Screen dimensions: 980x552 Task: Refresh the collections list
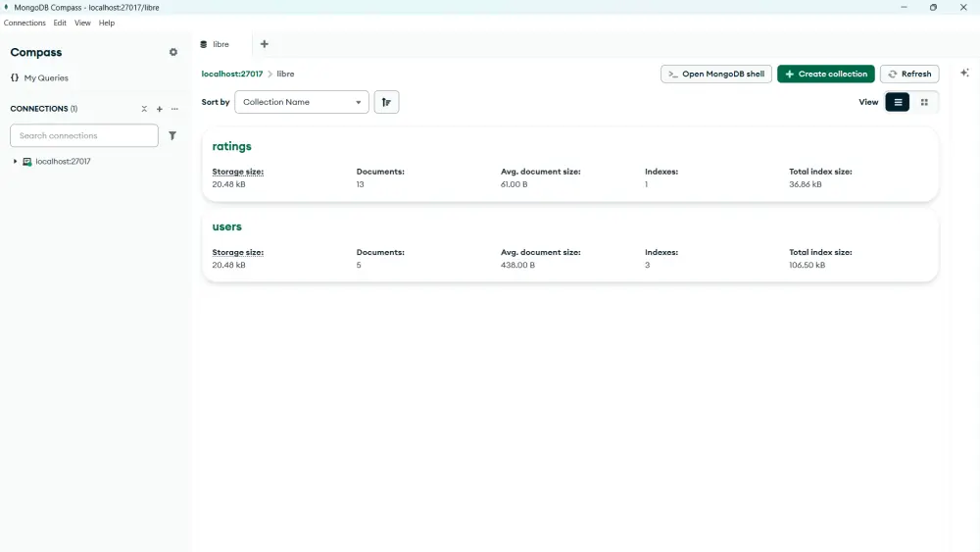[x=909, y=74]
